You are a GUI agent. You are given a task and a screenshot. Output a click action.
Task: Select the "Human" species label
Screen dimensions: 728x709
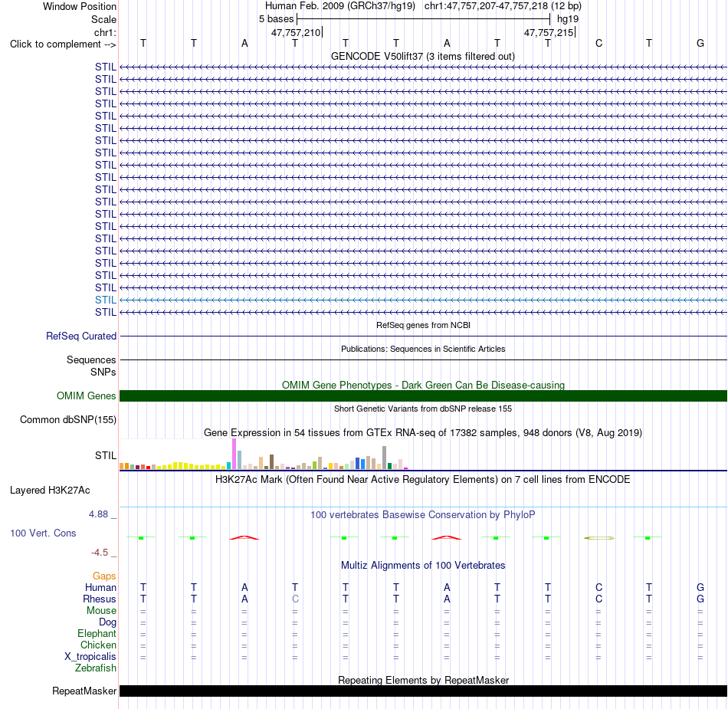(100, 588)
